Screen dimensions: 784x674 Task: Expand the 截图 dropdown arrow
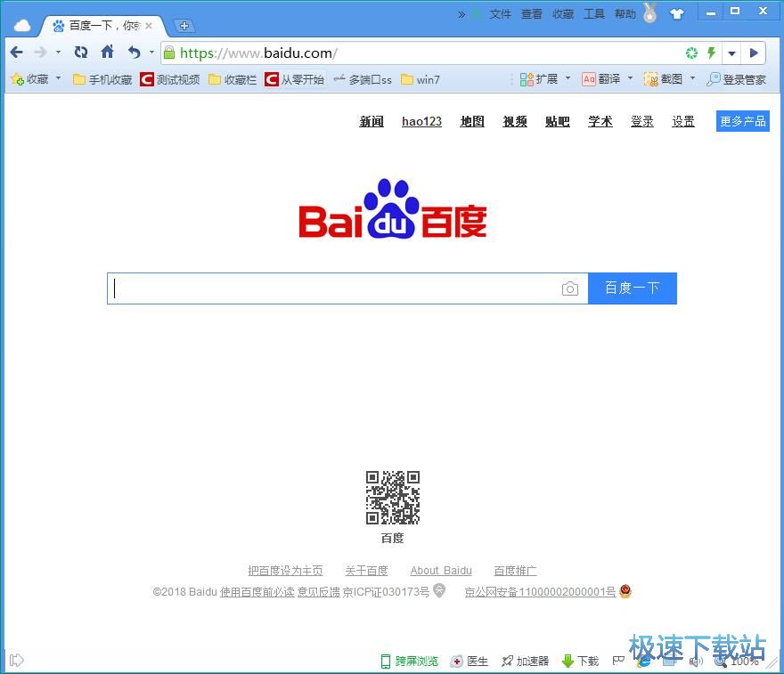(692, 78)
